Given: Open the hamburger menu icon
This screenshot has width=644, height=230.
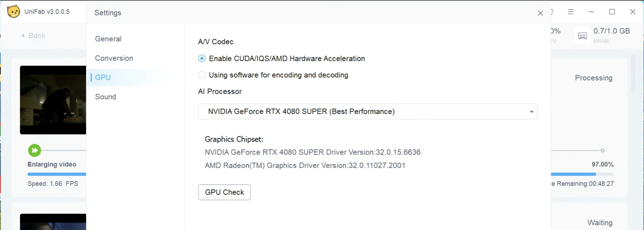Looking at the screenshot, I should (571, 12).
